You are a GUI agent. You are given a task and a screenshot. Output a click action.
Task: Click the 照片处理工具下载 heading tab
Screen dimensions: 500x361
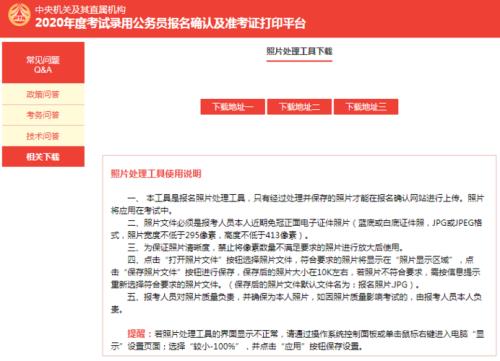299,51
